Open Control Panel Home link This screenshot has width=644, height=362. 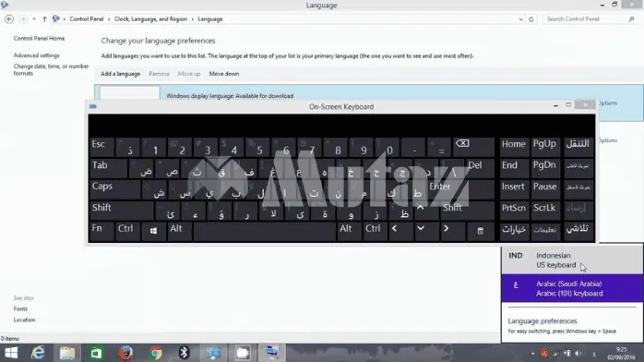[x=39, y=38]
